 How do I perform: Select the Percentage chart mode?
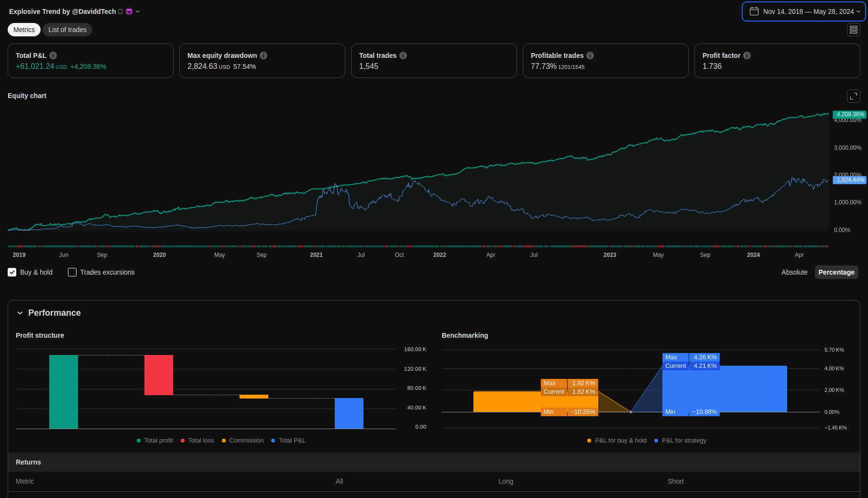(836, 272)
